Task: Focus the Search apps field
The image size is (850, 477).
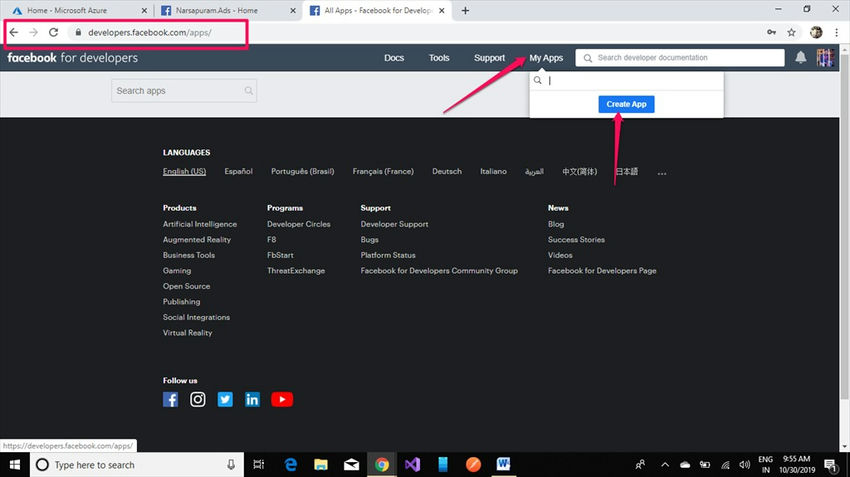Action: 184,91
